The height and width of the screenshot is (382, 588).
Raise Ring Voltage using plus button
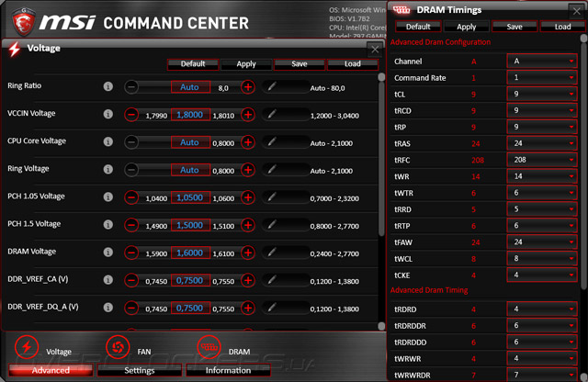point(248,170)
